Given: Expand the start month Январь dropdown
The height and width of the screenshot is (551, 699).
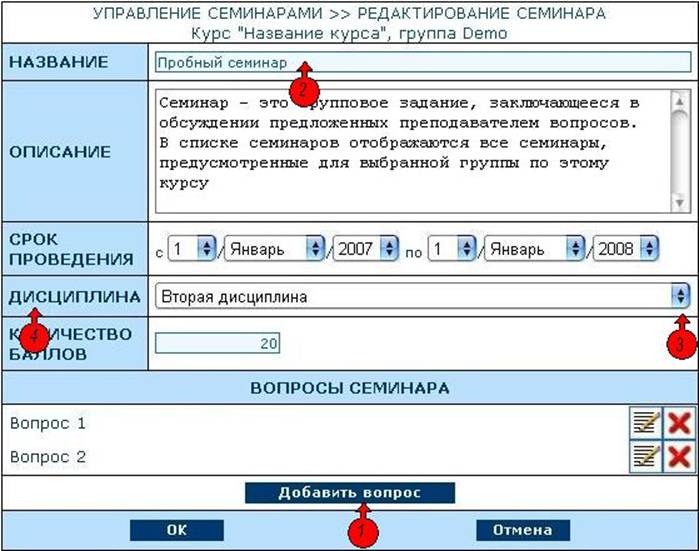Looking at the screenshot, I should (274, 249).
